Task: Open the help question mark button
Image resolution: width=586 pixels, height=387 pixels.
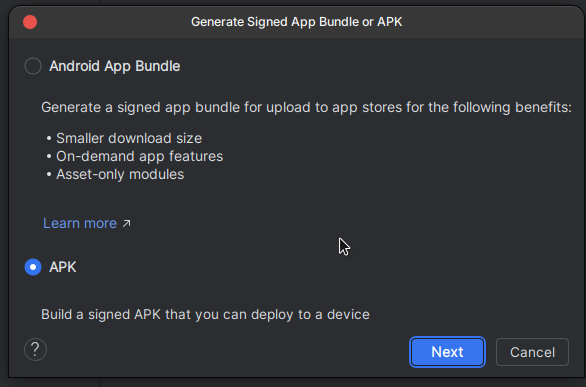Action: pos(35,350)
